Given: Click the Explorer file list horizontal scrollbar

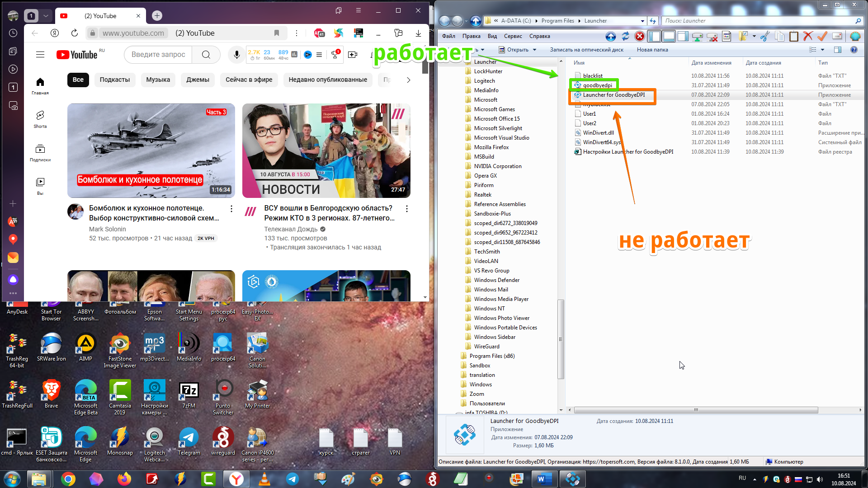Looking at the screenshot, I should (695, 410).
